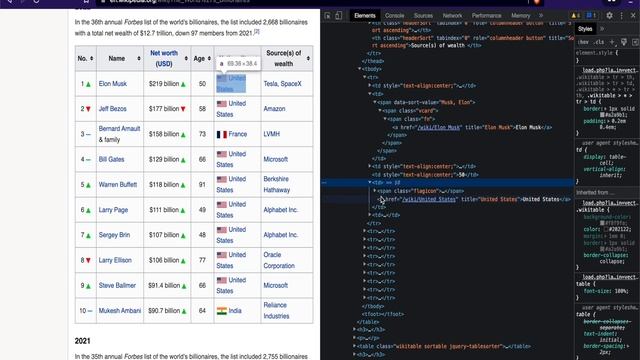This screenshot has width=640, height=360.
Task: Click the US flag in Bill Gates row
Action: click(x=222, y=154)
